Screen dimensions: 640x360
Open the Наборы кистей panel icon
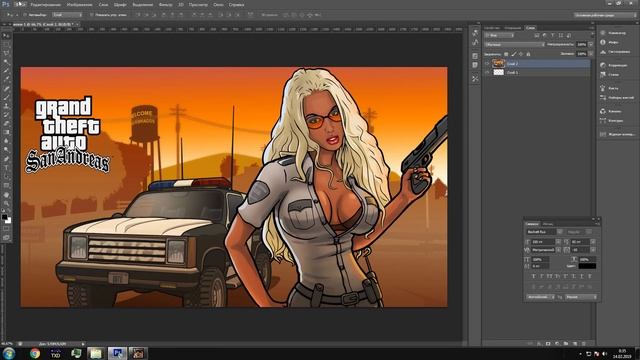click(x=603, y=98)
